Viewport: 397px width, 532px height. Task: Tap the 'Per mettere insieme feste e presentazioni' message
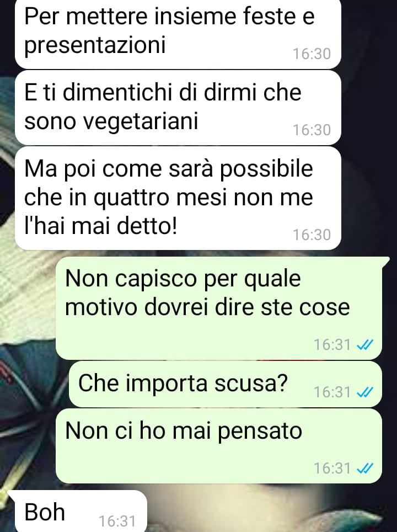pyautogui.click(x=178, y=34)
